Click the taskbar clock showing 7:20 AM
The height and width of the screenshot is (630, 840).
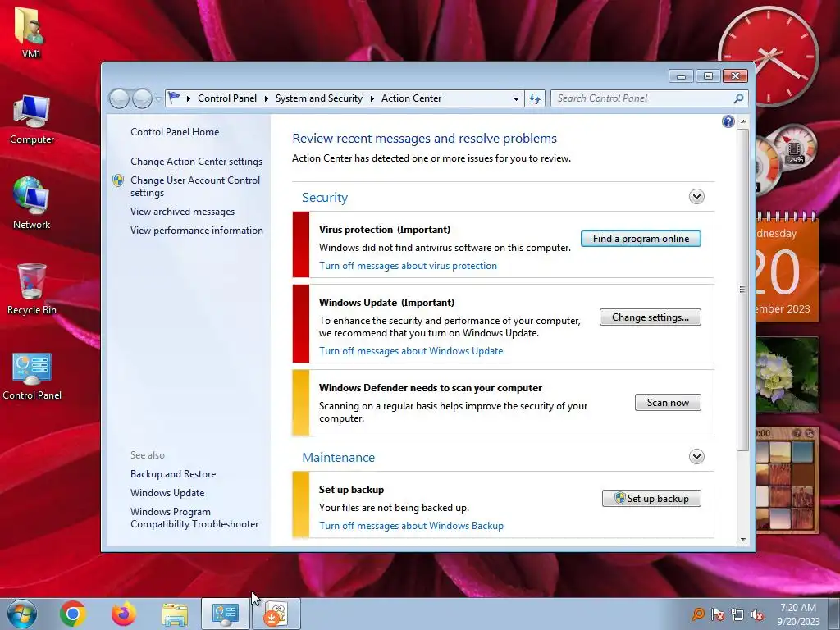[798, 614]
